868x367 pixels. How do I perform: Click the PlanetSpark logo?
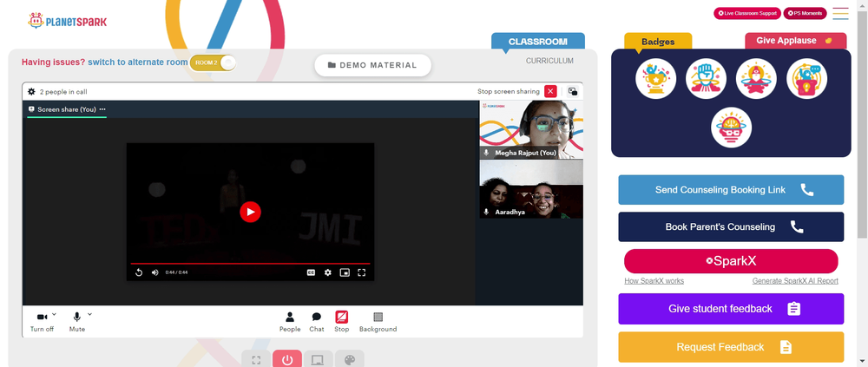tap(67, 21)
